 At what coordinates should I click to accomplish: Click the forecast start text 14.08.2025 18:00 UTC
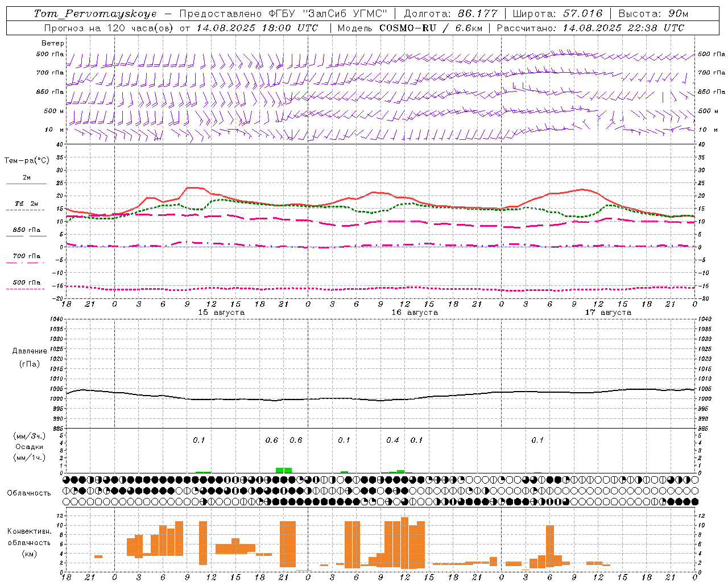[x=257, y=28]
